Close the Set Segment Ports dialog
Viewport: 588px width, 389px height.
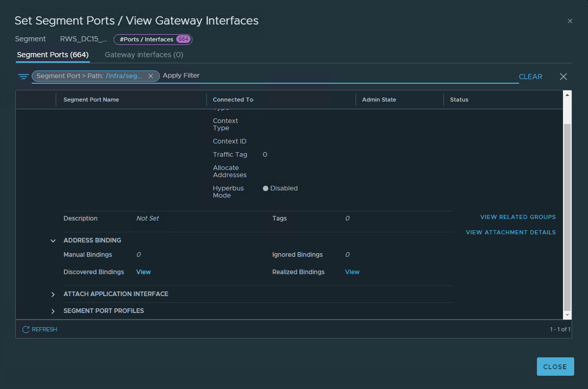[x=555, y=367]
